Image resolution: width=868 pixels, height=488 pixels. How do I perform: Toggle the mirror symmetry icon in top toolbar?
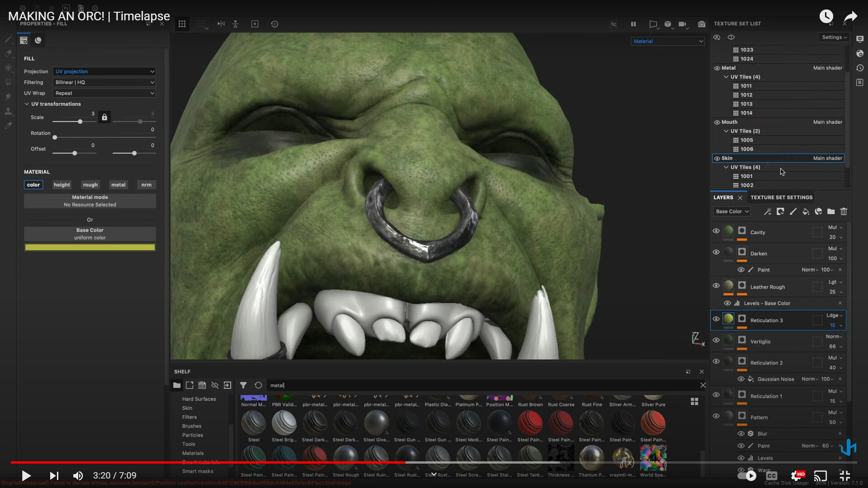tap(221, 24)
